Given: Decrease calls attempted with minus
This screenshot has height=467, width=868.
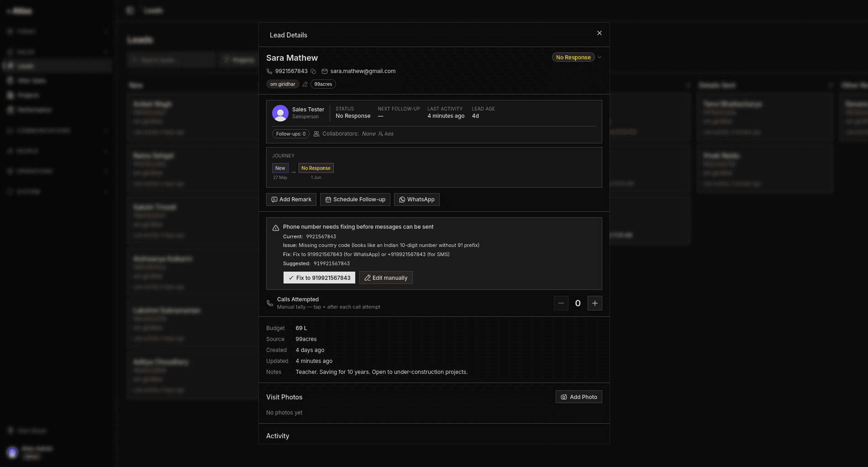Looking at the screenshot, I should tap(561, 303).
